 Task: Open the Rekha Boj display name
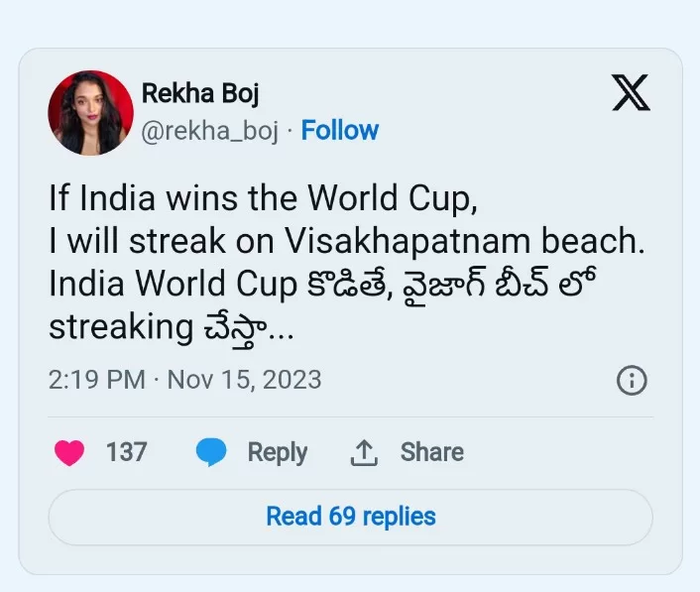pyautogui.click(x=200, y=93)
